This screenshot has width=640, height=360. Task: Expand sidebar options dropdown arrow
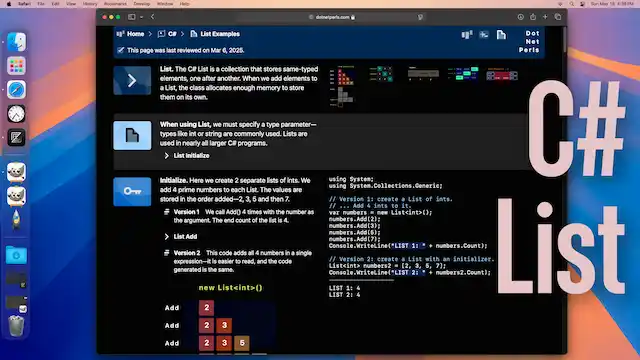click(141, 17)
